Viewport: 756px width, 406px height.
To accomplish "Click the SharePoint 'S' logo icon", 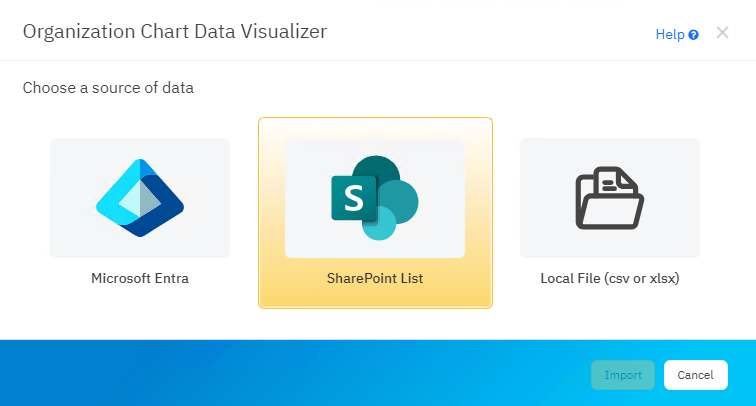I will click(353, 197).
